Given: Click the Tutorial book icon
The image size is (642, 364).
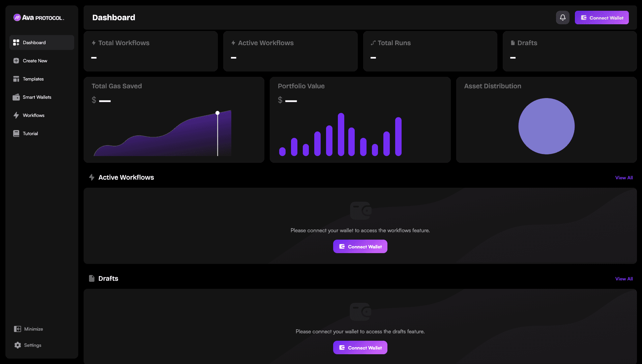Looking at the screenshot, I should click(x=16, y=133).
